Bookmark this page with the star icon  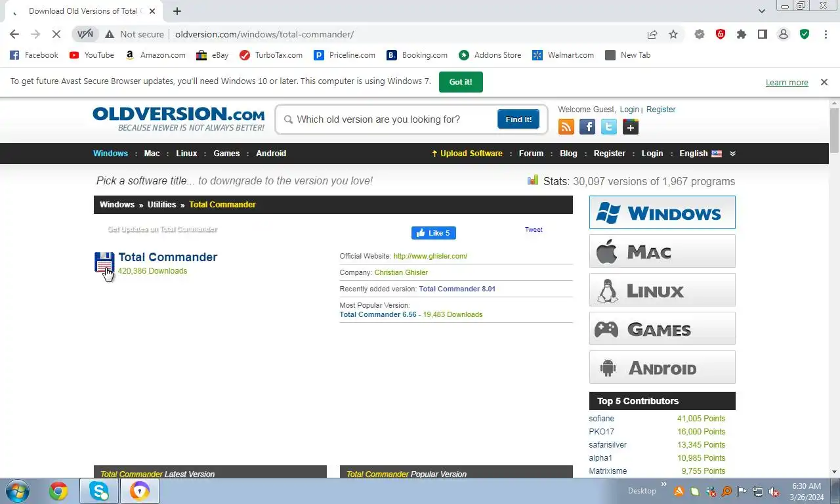[673, 34]
